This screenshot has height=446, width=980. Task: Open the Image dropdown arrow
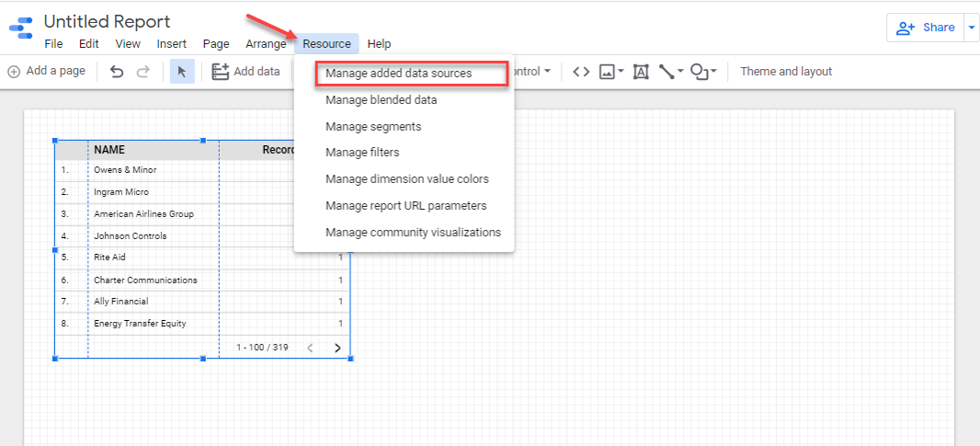coord(621,72)
